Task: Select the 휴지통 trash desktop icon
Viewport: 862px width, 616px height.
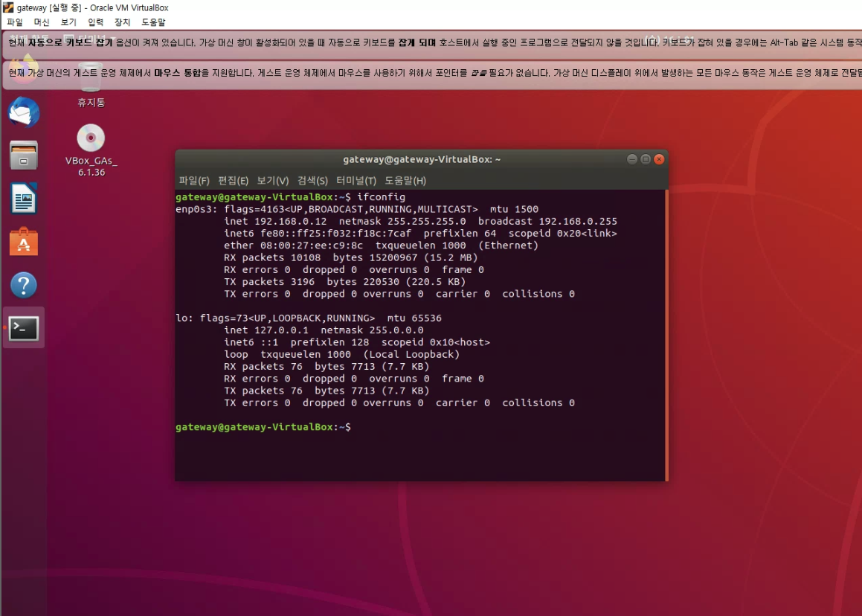Action: point(91,86)
